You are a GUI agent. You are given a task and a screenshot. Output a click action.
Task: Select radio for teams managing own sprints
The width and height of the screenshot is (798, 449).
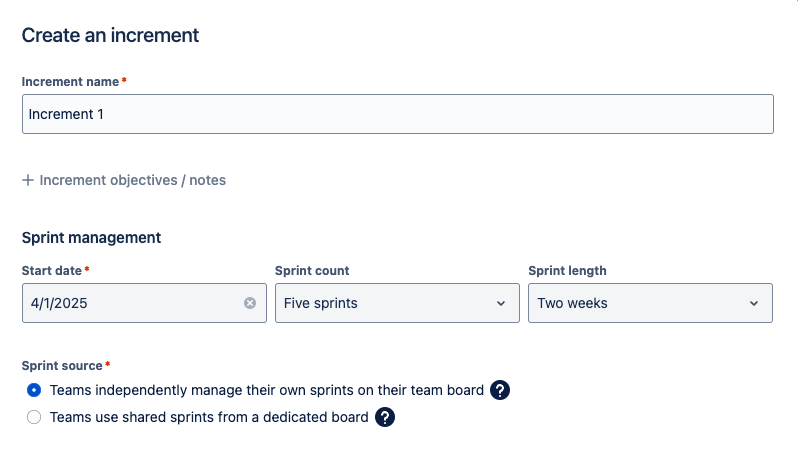tap(34, 390)
